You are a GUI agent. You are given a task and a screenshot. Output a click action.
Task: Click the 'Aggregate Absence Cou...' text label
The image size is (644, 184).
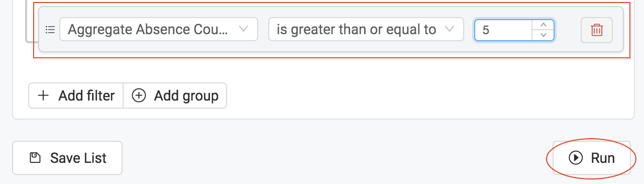click(x=148, y=30)
